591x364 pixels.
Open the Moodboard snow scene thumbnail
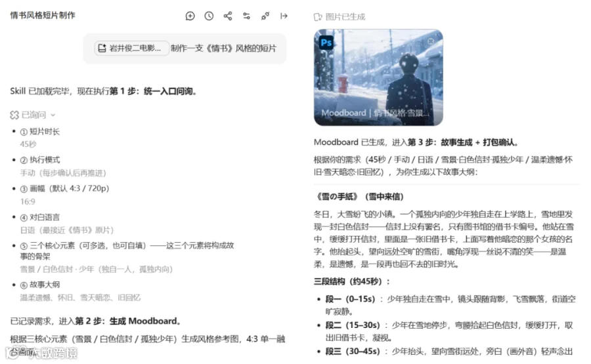(378, 77)
